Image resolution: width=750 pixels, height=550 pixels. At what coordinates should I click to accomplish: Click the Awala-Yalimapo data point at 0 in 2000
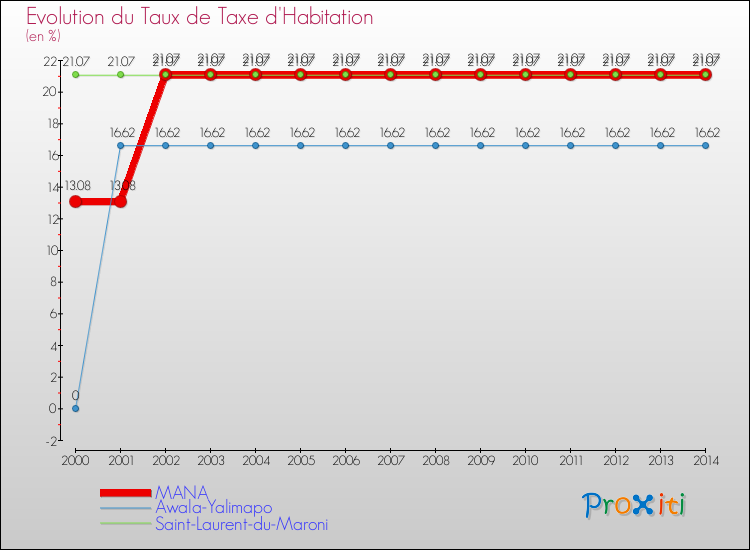pos(76,408)
